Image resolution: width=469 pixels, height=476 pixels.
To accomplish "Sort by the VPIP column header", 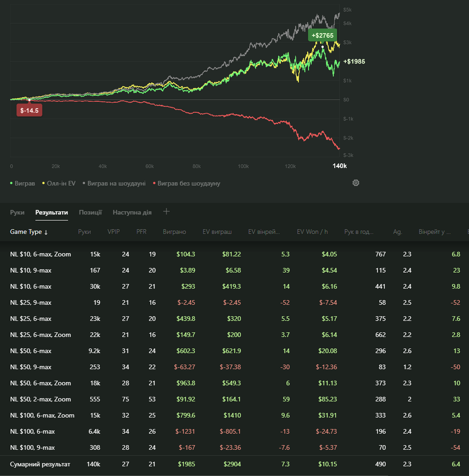I will [x=113, y=231].
